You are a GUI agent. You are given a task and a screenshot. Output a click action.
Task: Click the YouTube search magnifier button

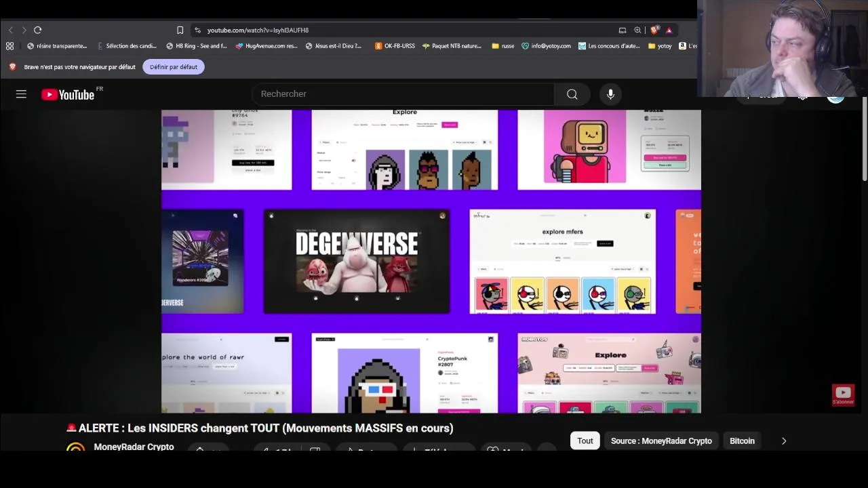[572, 94]
